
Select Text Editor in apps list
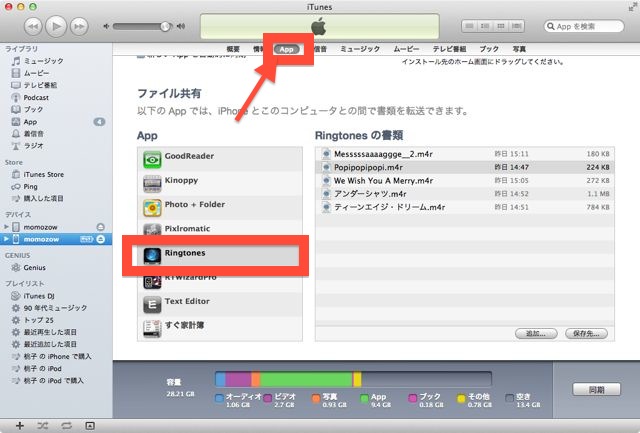(220, 304)
